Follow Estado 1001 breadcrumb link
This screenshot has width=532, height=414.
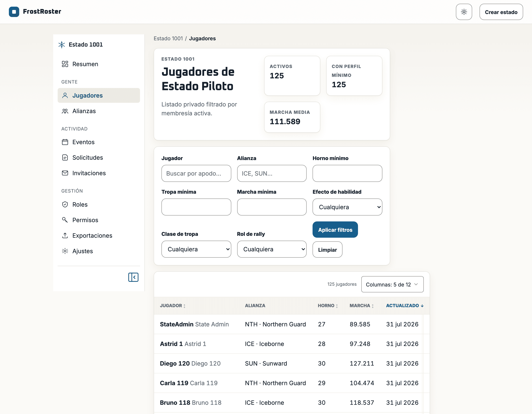(168, 38)
